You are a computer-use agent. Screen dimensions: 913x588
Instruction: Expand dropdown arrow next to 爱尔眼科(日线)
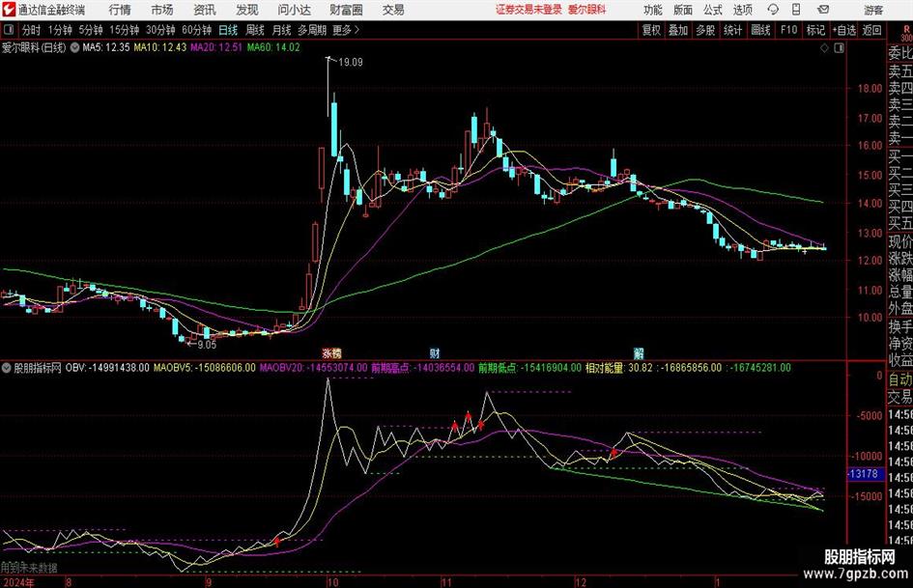(x=74, y=47)
